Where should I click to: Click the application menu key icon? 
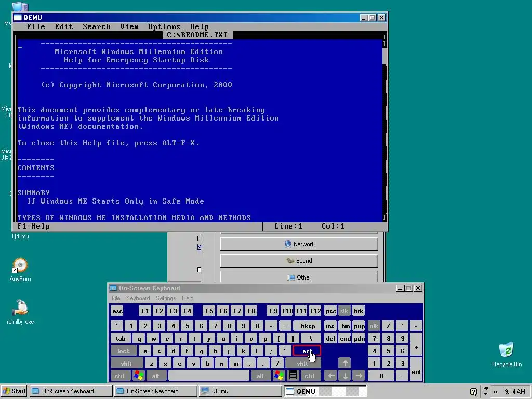pos(293,376)
